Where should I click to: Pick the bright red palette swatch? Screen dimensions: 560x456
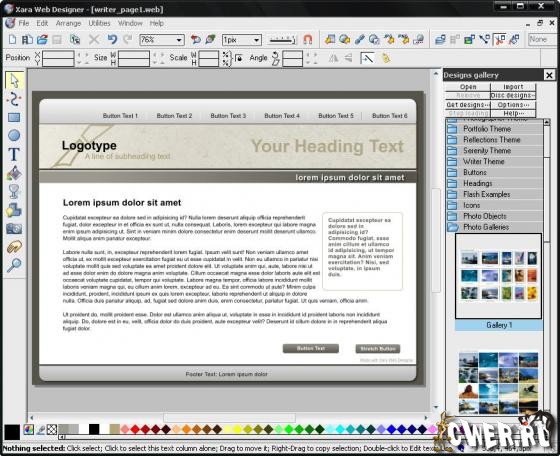click(135, 429)
